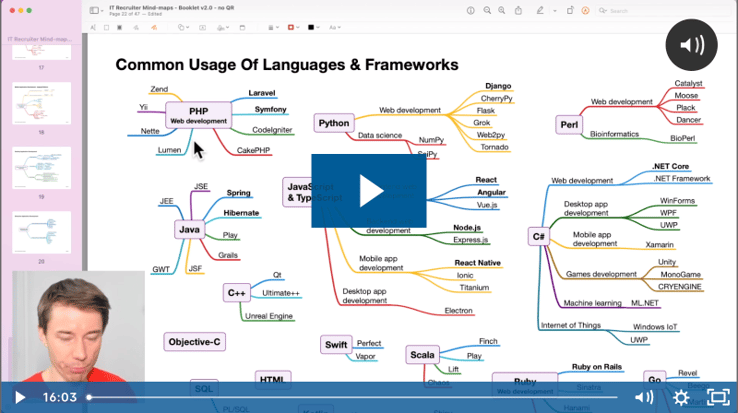This screenshot has width=738, height=413.
Task: Click the Inspector info icon
Action: pos(471,10)
